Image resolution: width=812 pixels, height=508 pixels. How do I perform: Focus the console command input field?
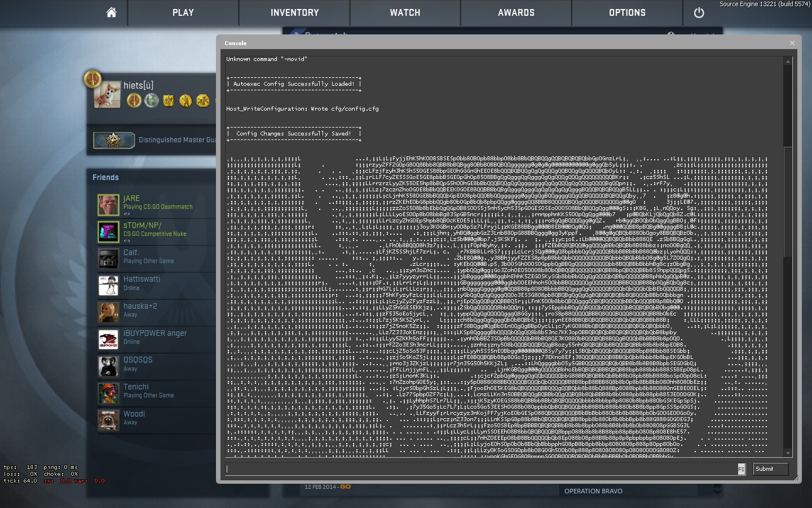point(481,469)
